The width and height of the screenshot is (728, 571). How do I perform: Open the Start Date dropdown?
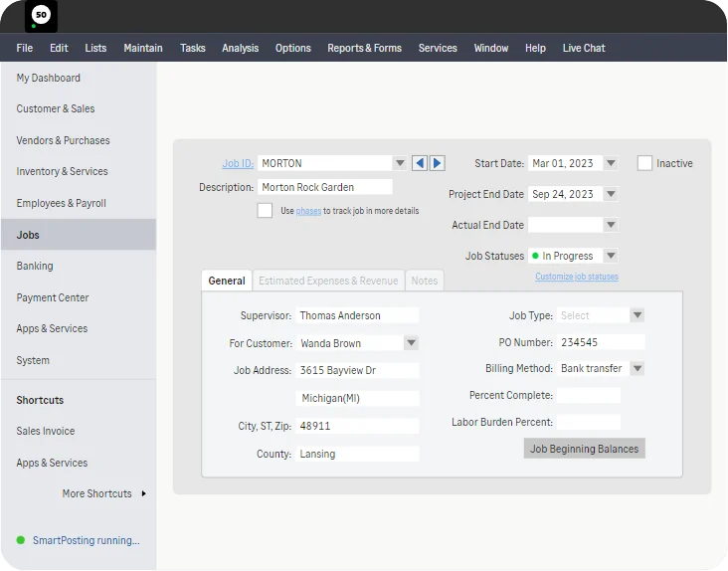pos(611,163)
